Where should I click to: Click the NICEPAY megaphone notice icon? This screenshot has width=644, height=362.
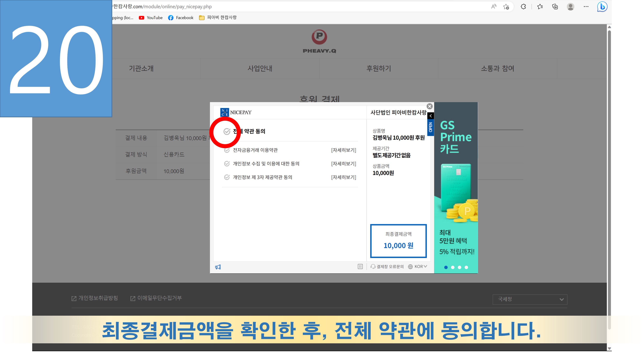pos(218,267)
